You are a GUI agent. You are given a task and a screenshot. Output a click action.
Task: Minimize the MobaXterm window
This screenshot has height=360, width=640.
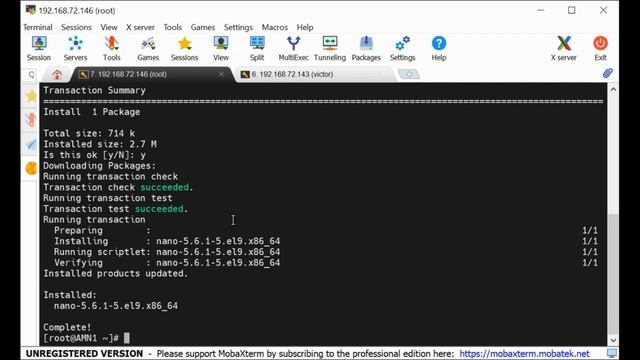tap(540, 10)
